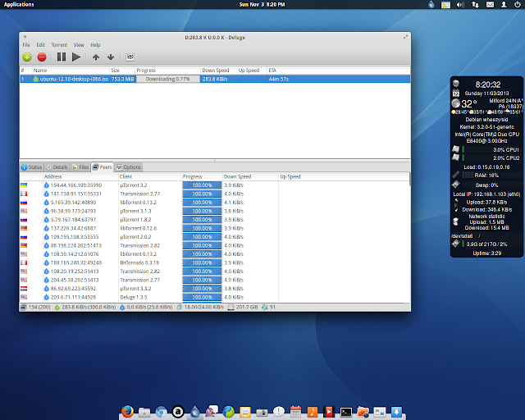
Task: Click protocol traffic 18.00/24.00 KiB/s item
Action: click(200, 307)
